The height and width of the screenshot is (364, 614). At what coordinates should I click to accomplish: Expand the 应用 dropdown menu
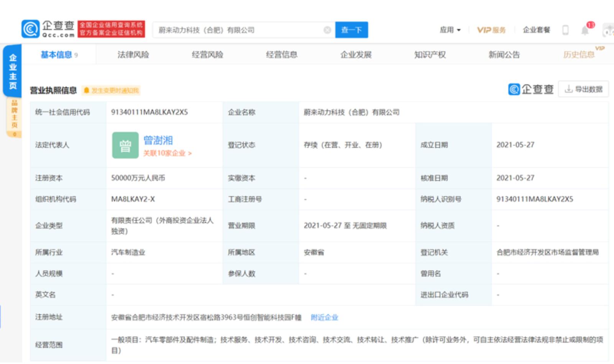click(450, 30)
